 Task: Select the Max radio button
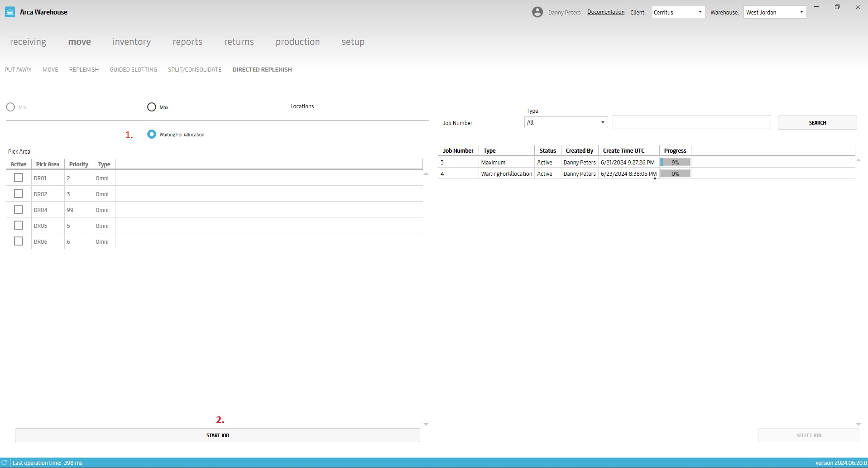(x=152, y=107)
